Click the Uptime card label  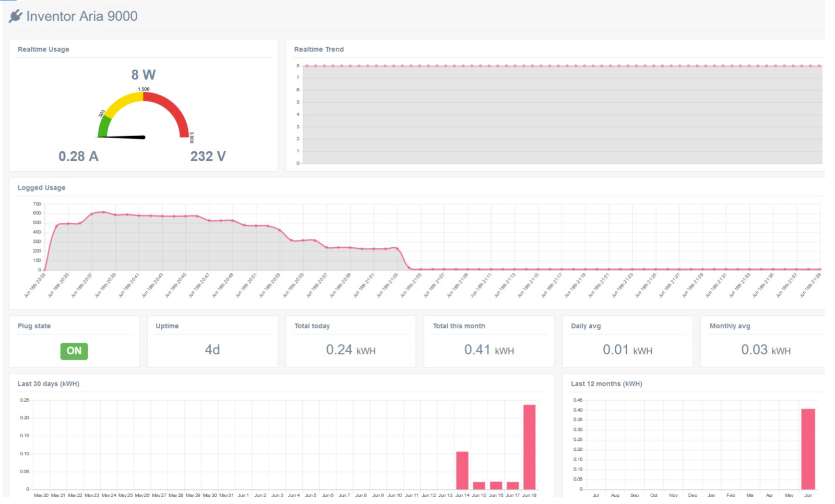click(x=167, y=326)
